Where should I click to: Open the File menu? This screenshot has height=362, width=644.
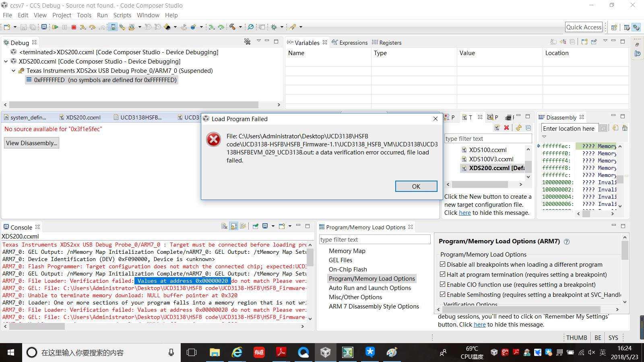tap(7, 15)
